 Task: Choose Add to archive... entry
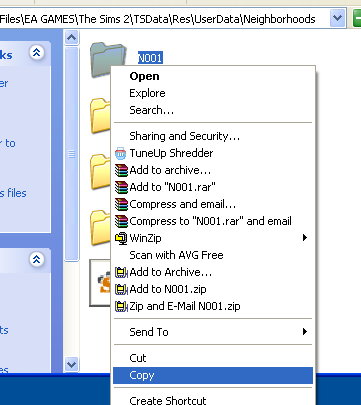pyautogui.click(x=213, y=170)
